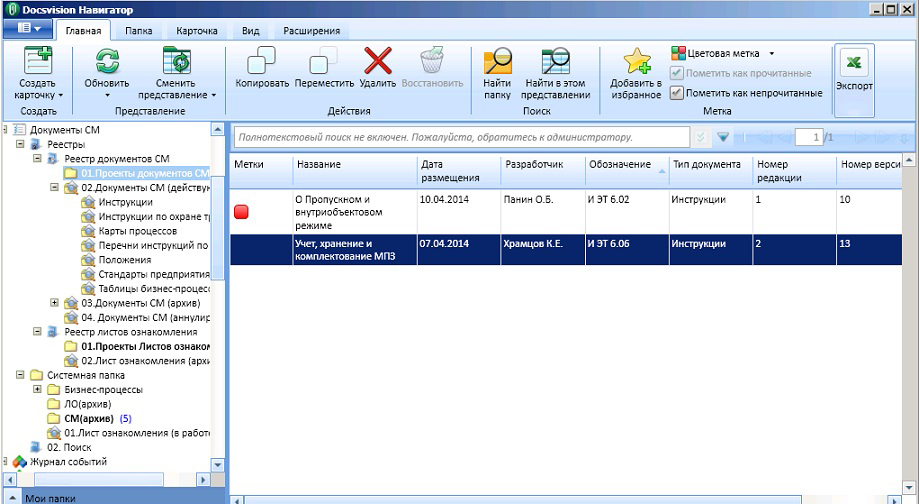The height and width of the screenshot is (504, 919).
Task: Click the full-text search input field
Action: click(462, 137)
